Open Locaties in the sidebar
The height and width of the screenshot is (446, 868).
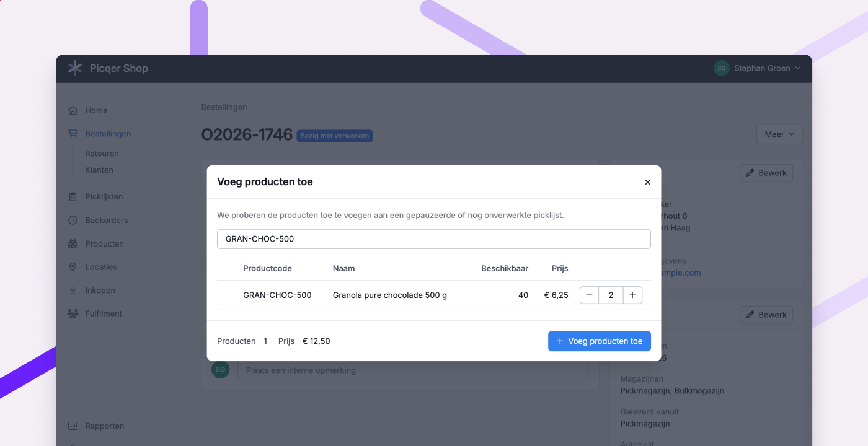[101, 267]
